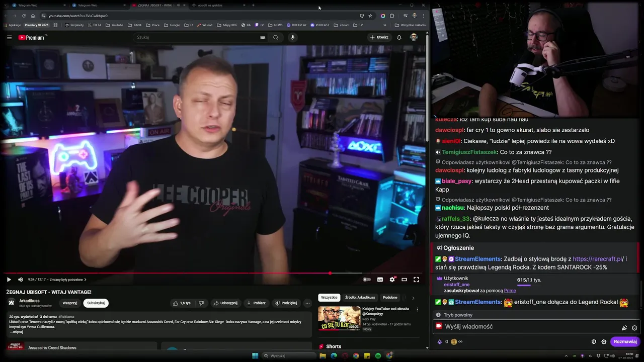
Task: Open chat moderation shield icon
Action: pyautogui.click(x=594, y=342)
